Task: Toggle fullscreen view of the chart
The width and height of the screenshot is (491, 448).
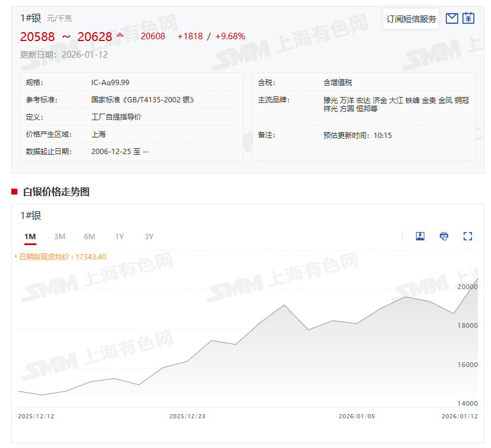Action: coord(468,236)
